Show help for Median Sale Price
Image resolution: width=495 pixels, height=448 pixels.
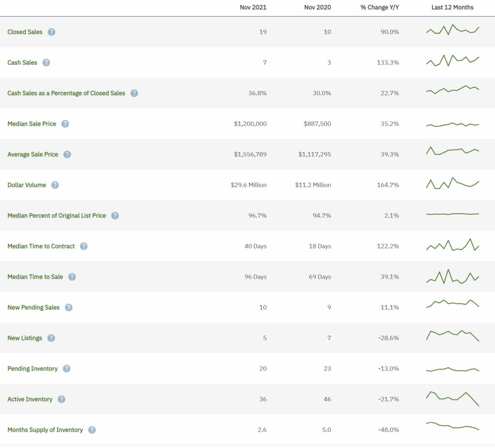[x=65, y=124]
